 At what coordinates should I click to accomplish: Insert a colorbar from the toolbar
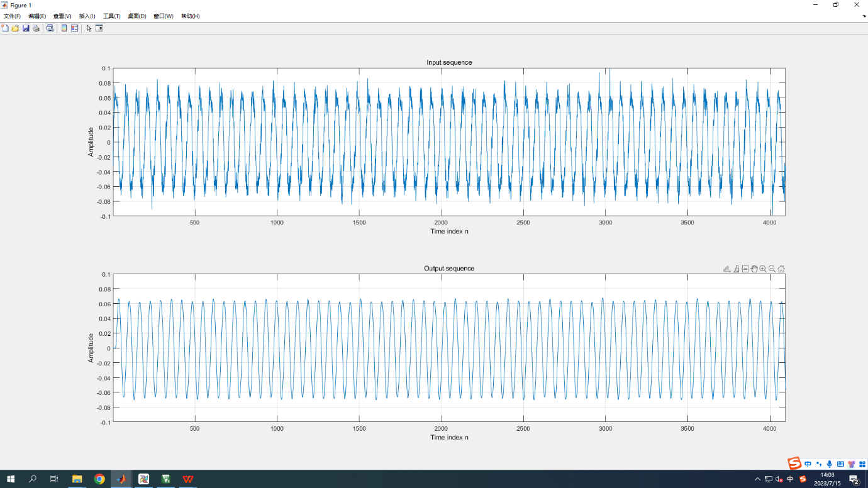(x=64, y=28)
